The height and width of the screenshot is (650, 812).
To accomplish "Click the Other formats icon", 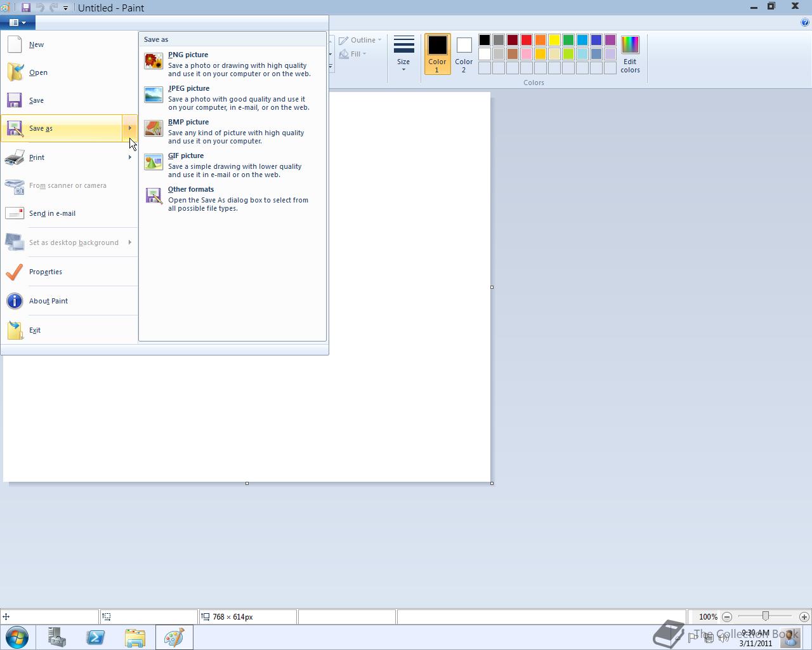I will (x=154, y=196).
